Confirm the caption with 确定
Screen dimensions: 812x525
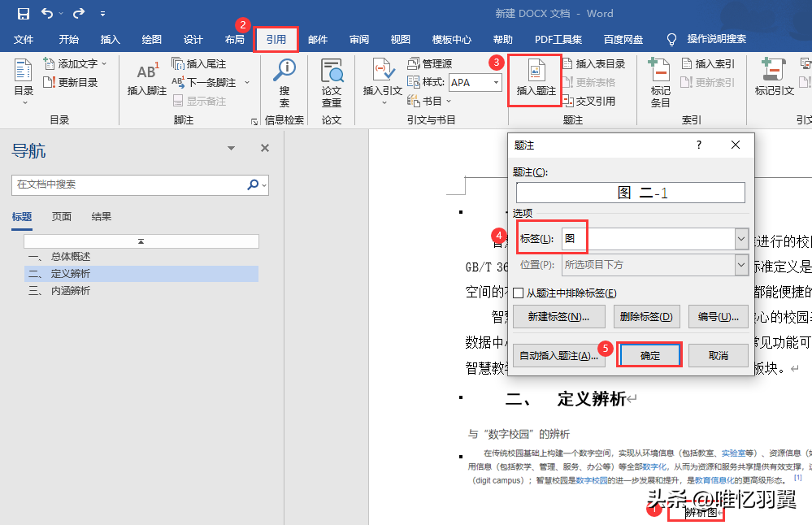tap(649, 355)
